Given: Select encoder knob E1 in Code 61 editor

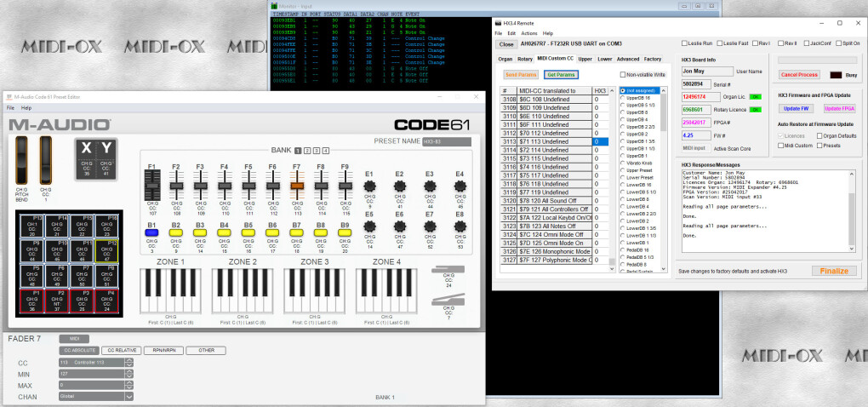Looking at the screenshot, I should tap(369, 186).
